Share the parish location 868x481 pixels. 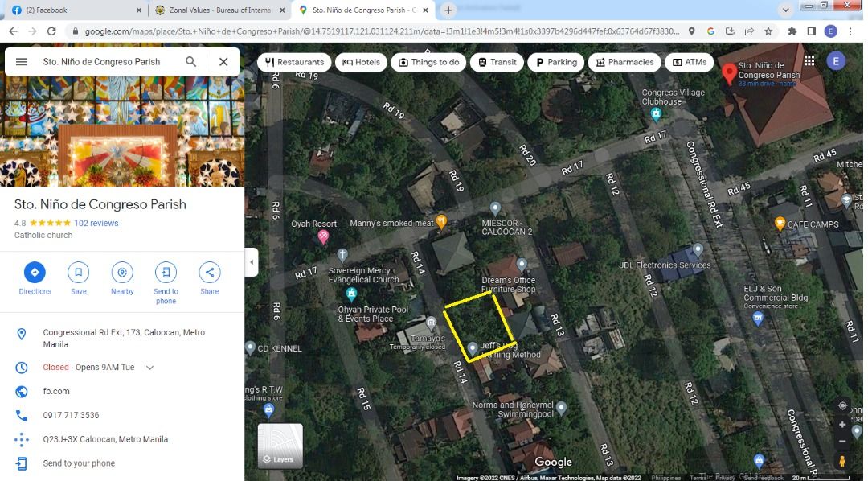[209, 273]
